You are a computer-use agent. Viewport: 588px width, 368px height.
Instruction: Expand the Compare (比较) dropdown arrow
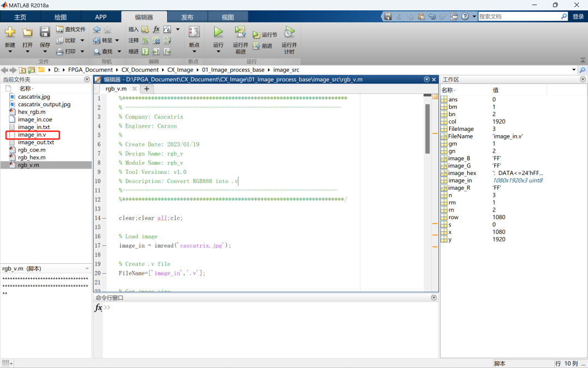pos(82,40)
